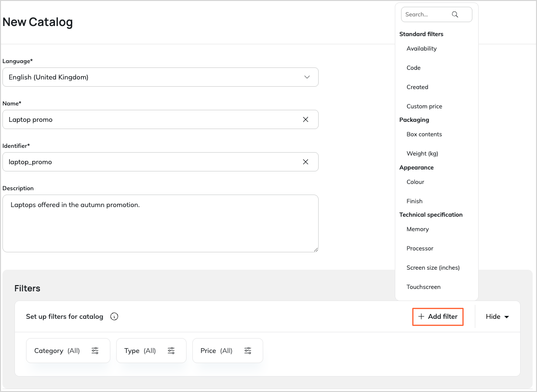Click the Appearance group heading
537x392 pixels.
click(x=416, y=167)
